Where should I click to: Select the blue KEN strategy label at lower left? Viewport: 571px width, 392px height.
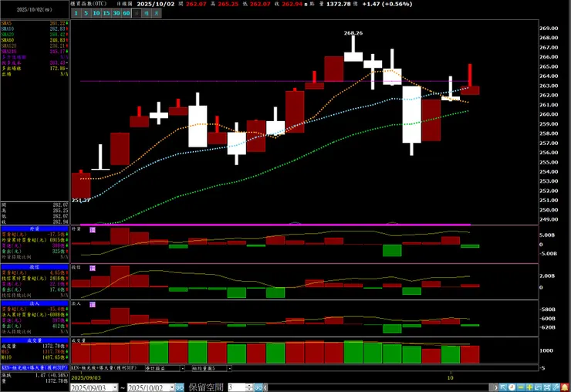tap(35, 368)
